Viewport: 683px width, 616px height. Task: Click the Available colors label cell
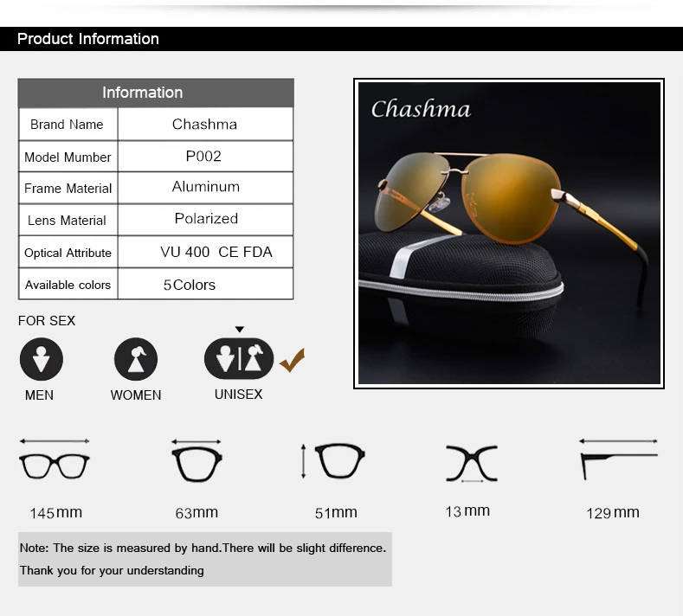[68, 285]
